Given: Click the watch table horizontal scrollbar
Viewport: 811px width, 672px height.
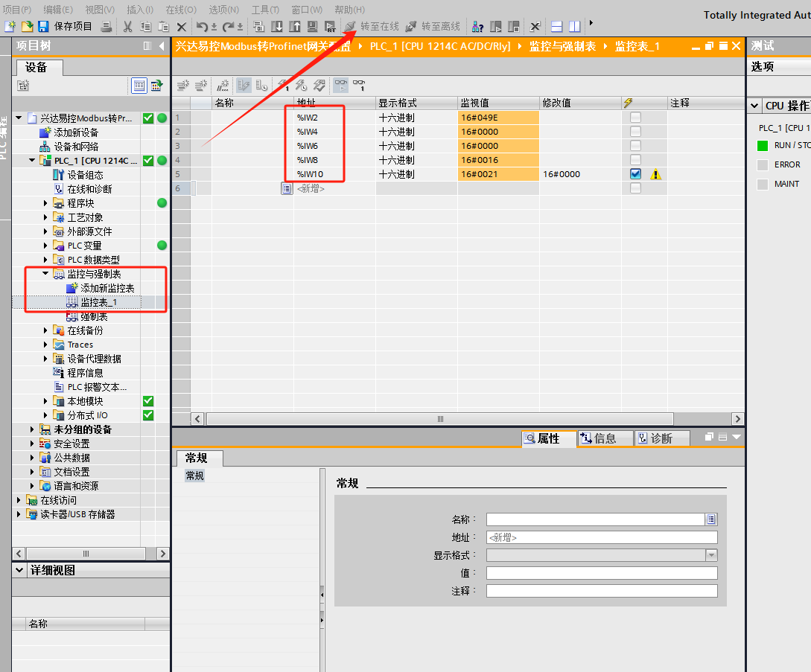Looking at the screenshot, I should 440,419.
